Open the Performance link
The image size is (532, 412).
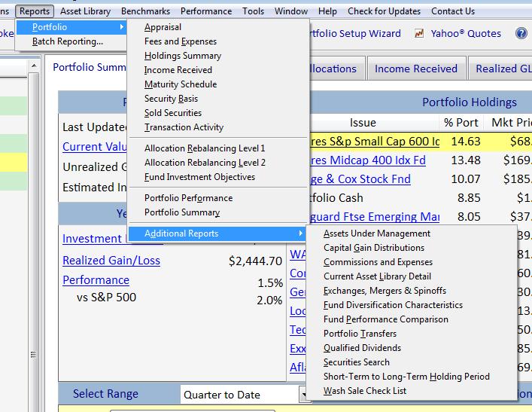click(x=96, y=280)
